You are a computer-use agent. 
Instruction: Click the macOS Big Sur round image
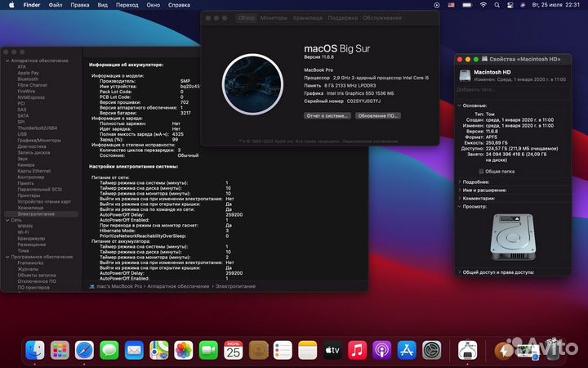point(252,84)
